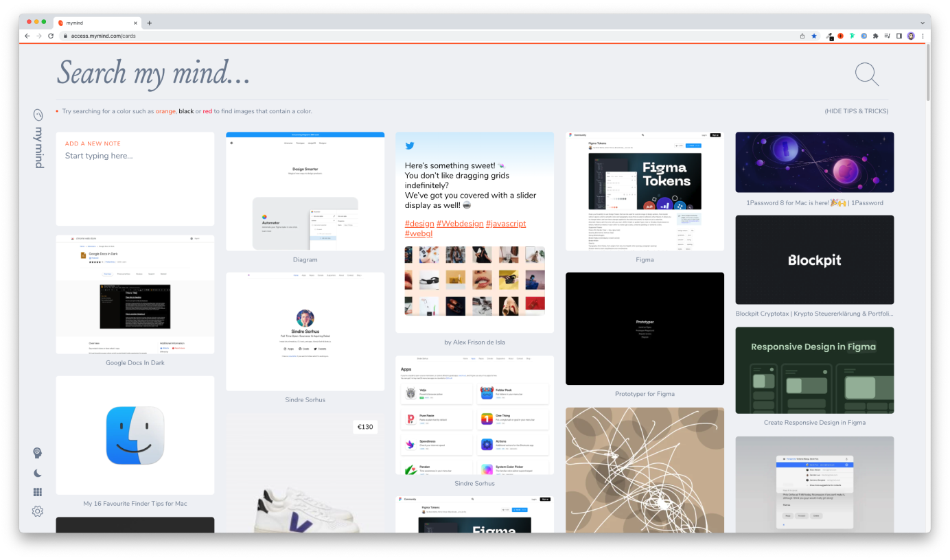Start typing in Add a New Note card

[x=135, y=156]
